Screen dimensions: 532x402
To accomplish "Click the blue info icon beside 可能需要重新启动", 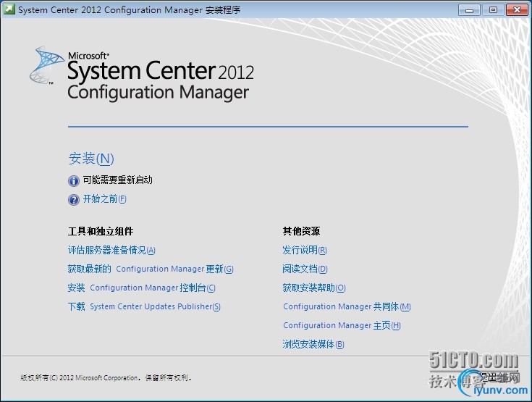I will click(74, 180).
